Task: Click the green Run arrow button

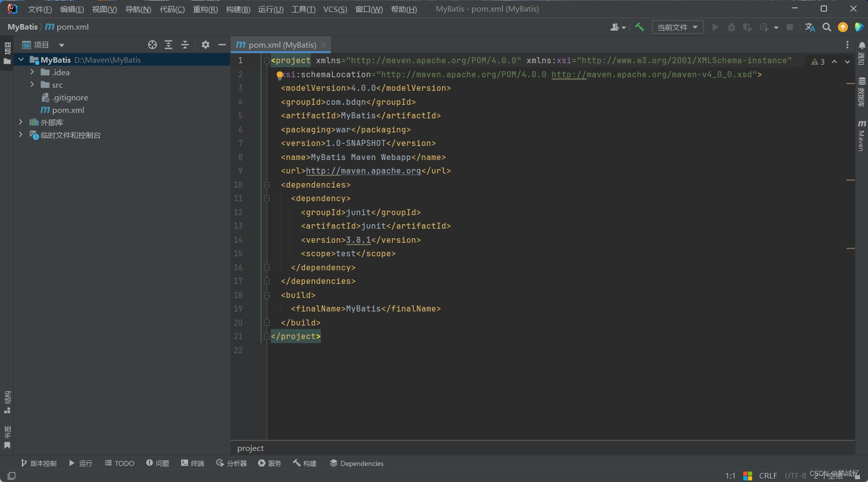Action: tap(716, 27)
